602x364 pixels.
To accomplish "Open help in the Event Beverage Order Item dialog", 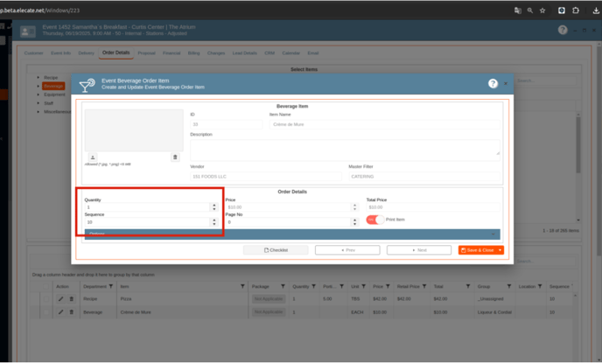I will pos(493,84).
